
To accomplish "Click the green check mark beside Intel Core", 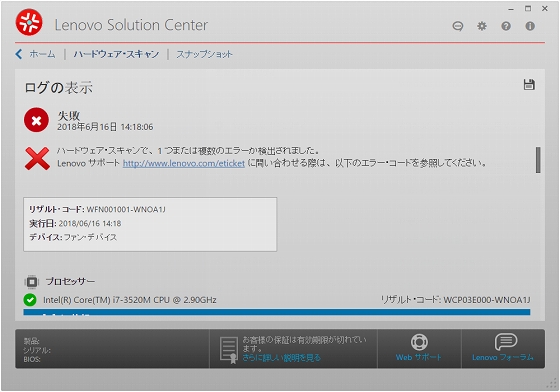I will click(x=30, y=300).
